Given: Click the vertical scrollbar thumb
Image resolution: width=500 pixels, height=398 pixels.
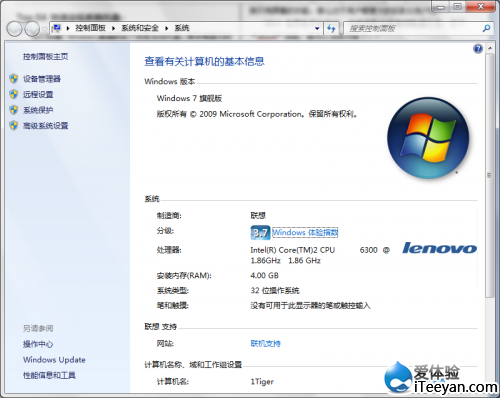Looking at the screenshot, I should [490, 176].
